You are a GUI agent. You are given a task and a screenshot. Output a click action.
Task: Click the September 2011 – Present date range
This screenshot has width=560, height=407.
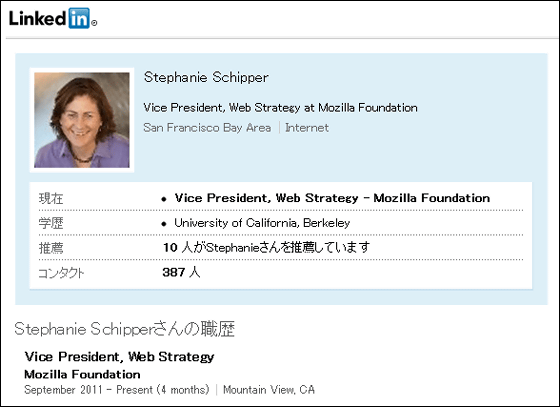[117, 390]
